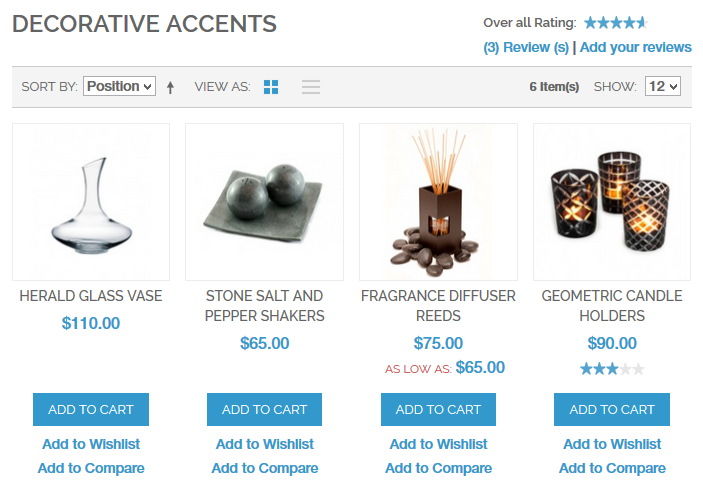
Task: Switch to list view icon
Action: 311,87
